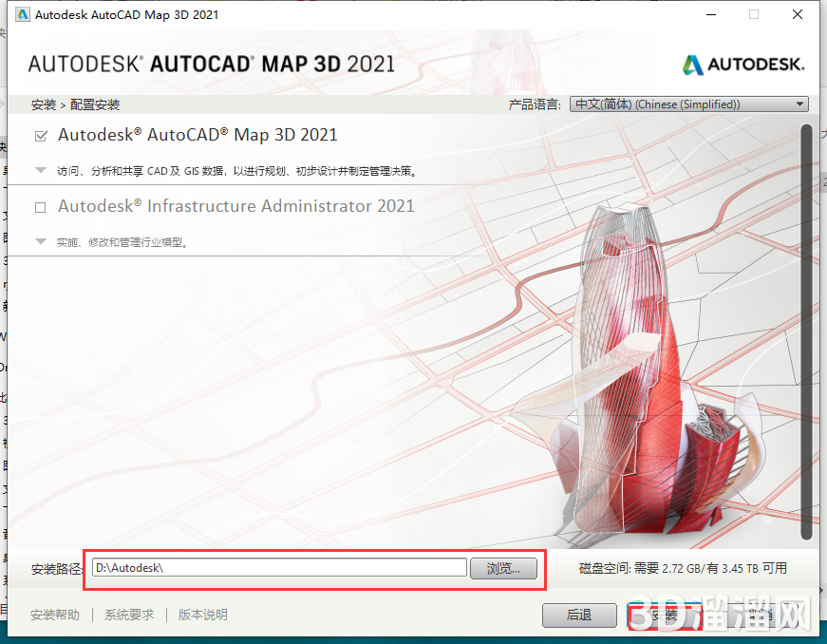Open the product language dropdown
The width and height of the screenshot is (827, 644).
(x=797, y=104)
